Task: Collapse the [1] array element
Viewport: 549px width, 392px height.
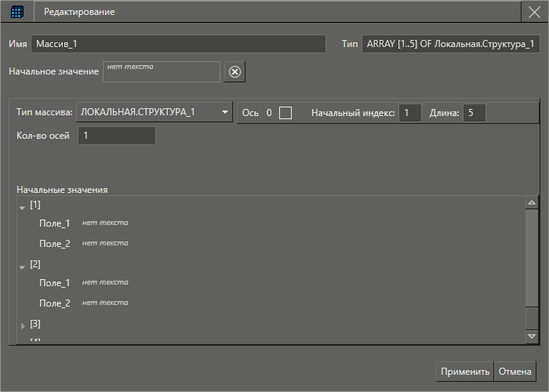Action: [22, 207]
